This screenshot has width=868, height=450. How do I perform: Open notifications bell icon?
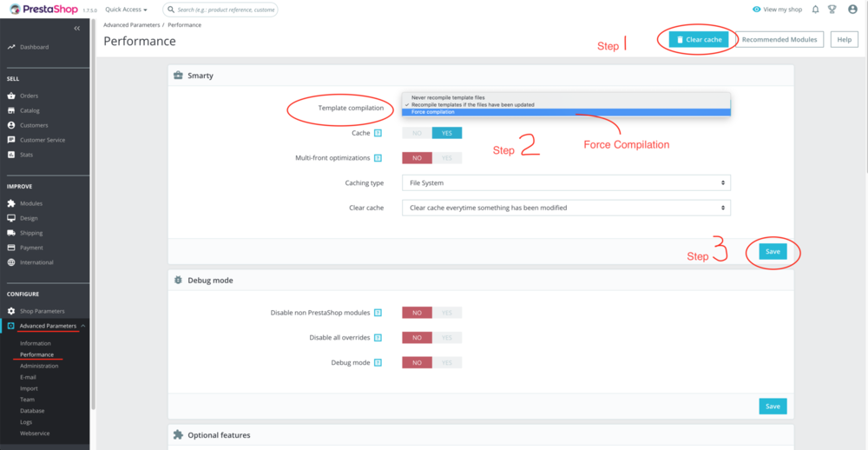(815, 10)
